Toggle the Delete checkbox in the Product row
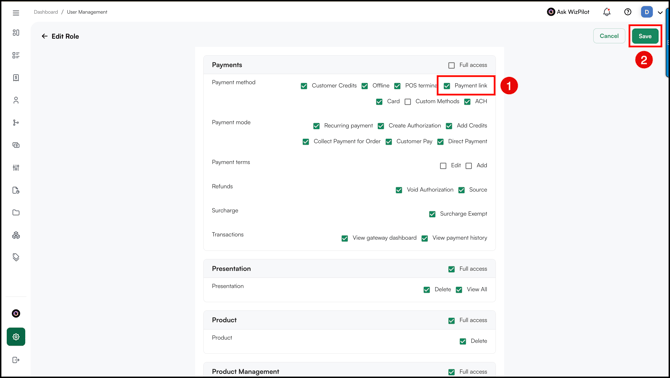 (x=462, y=341)
